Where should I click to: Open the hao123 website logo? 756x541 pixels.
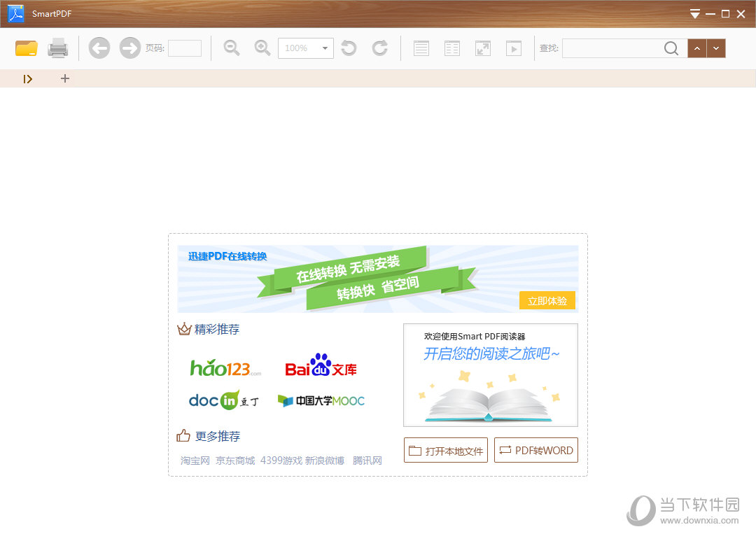point(225,368)
